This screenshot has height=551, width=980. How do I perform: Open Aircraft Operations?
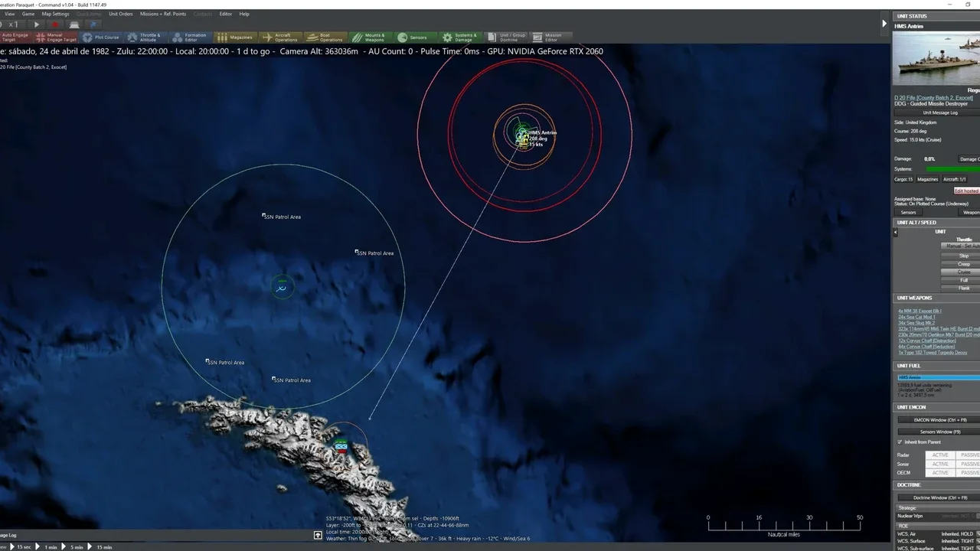(x=279, y=37)
